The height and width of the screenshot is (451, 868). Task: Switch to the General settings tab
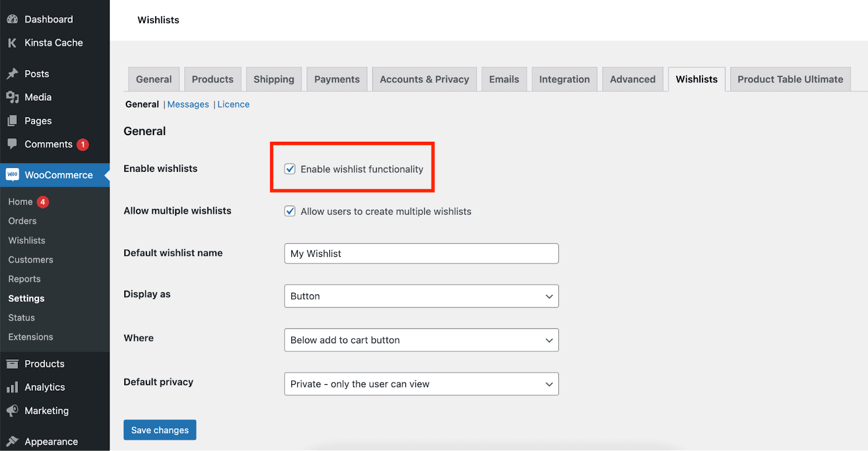(154, 79)
